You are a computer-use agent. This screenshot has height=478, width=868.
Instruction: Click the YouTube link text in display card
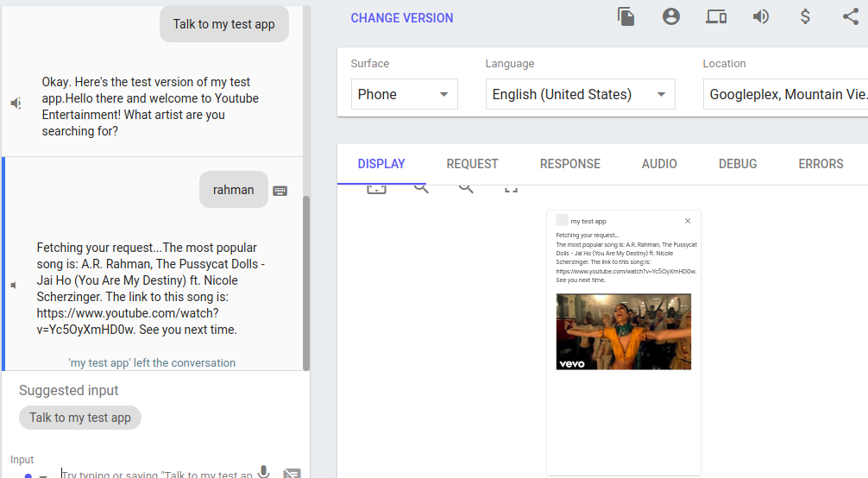pyautogui.click(x=626, y=272)
